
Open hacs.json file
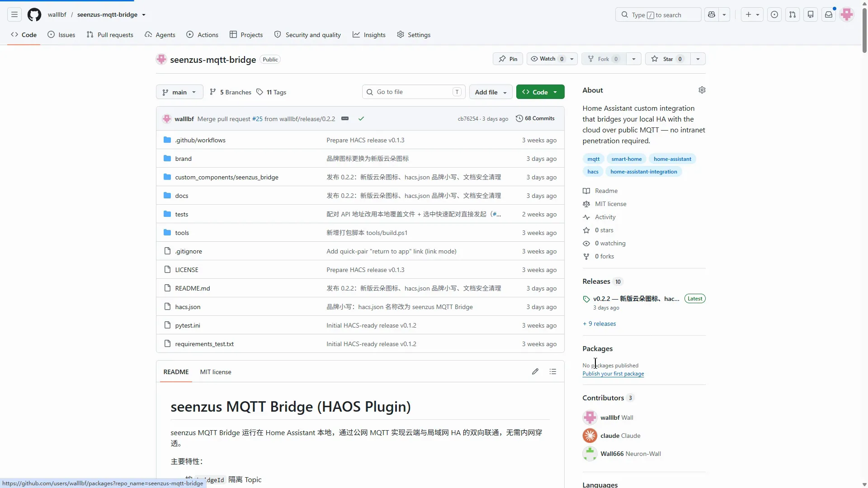(x=188, y=307)
